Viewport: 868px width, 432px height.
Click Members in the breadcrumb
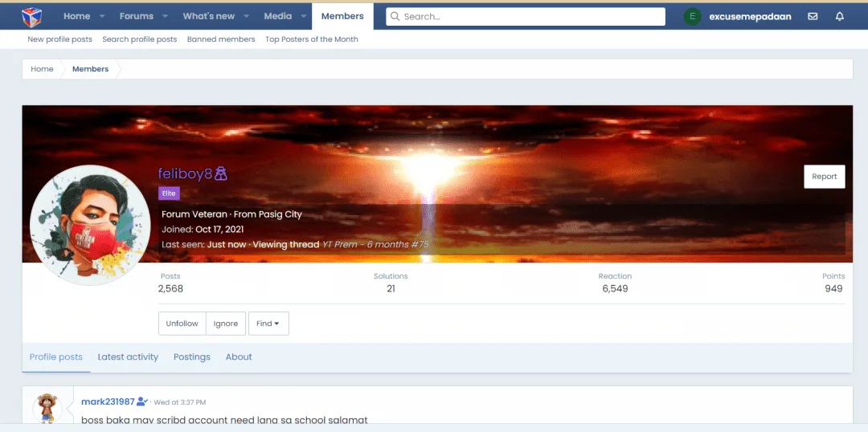coord(90,69)
